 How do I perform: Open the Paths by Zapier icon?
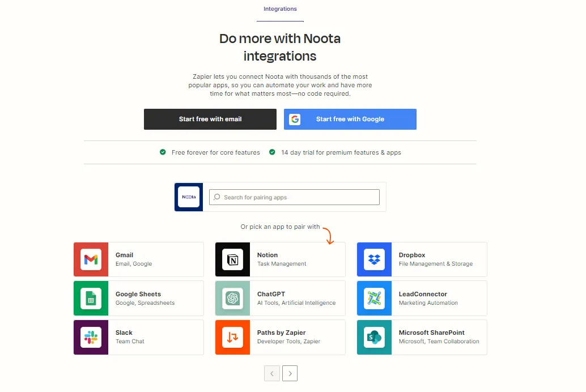point(232,337)
